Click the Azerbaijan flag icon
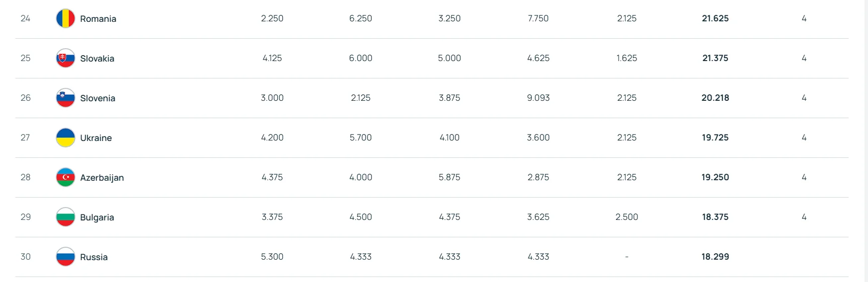868x282 pixels. pyautogui.click(x=65, y=177)
